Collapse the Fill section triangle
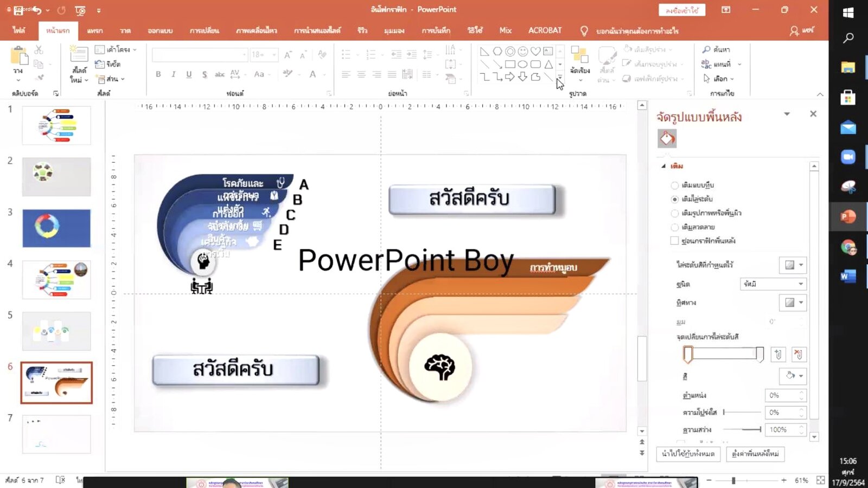This screenshot has width=868, height=488. [x=663, y=166]
